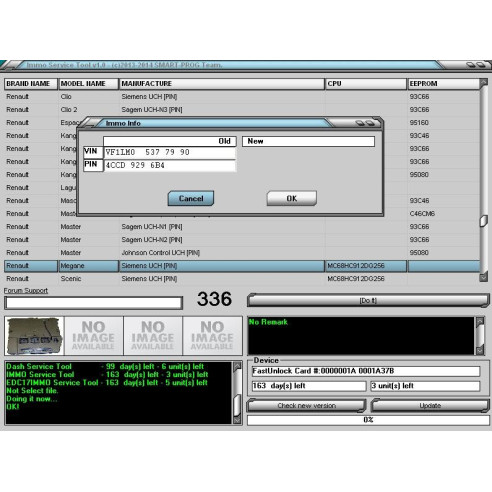
Task: Click vehicle list scrollbar down arrow
Action: 484,277
